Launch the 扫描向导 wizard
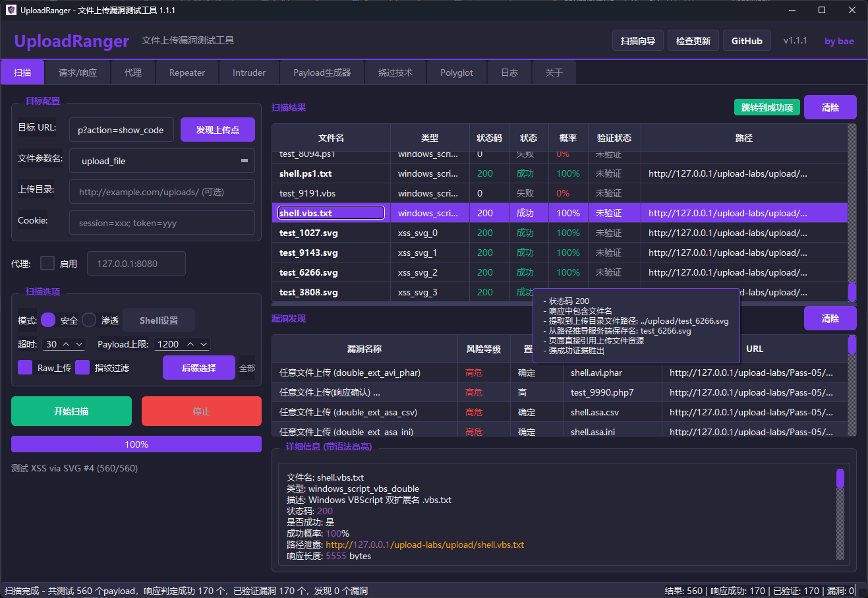868x598 pixels. 638,41
